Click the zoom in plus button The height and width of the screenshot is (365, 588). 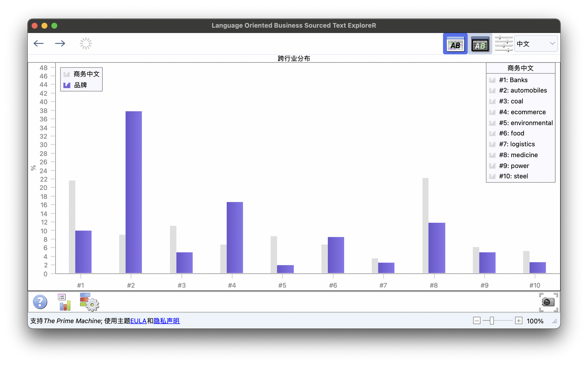(x=519, y=321)
